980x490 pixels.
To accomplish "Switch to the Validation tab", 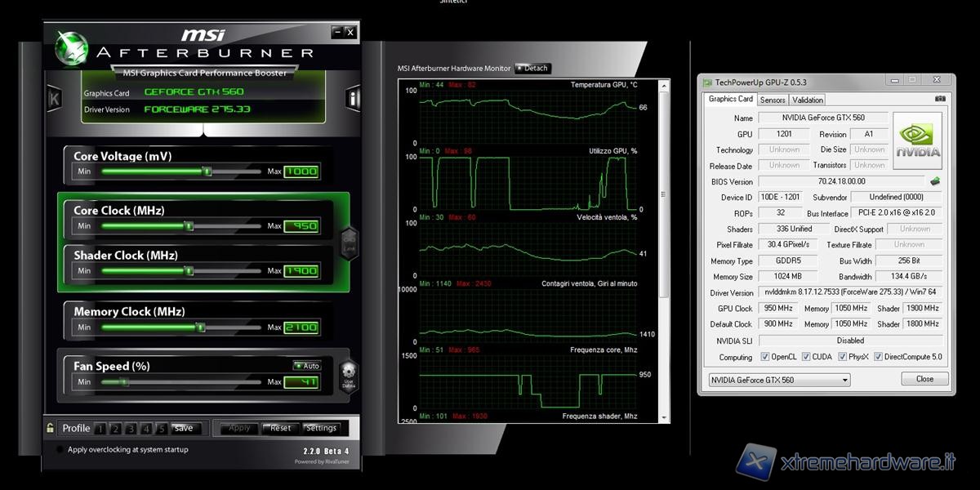I will tap(808, 100).
